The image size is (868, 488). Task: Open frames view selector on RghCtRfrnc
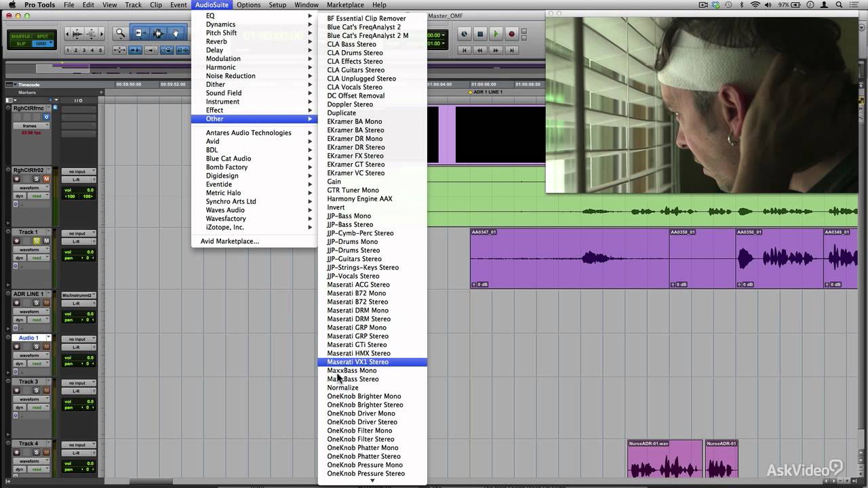pos(30,125)
